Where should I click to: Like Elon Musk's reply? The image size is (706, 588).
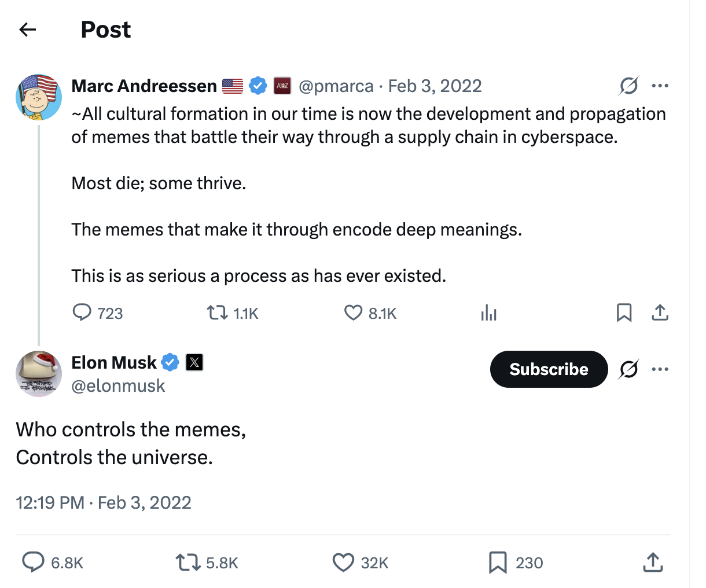343,562
